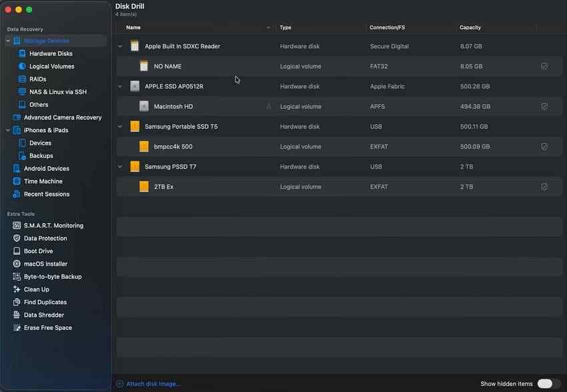Click protection shield for NO NAME volume
Viewport: 567px width, 392px height.
tap(544, 66)
